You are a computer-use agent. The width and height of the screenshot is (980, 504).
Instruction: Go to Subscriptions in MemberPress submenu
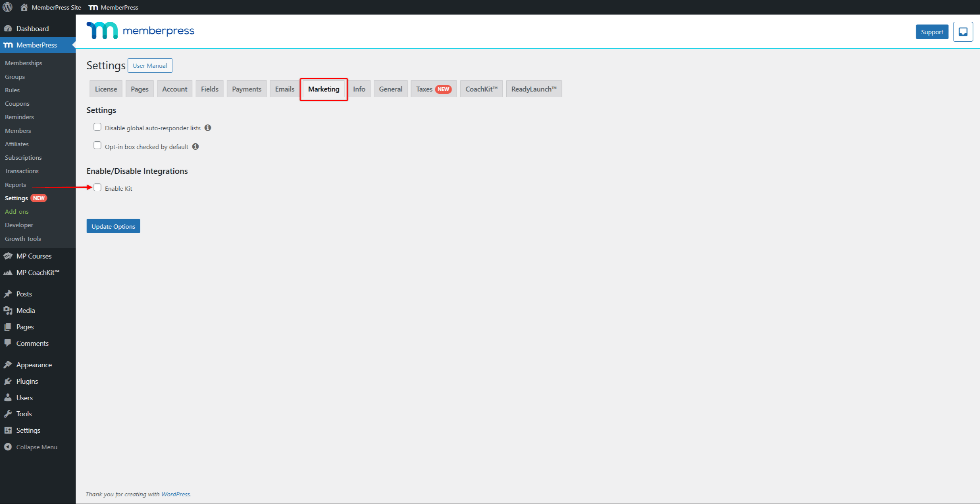coord(23,158)
